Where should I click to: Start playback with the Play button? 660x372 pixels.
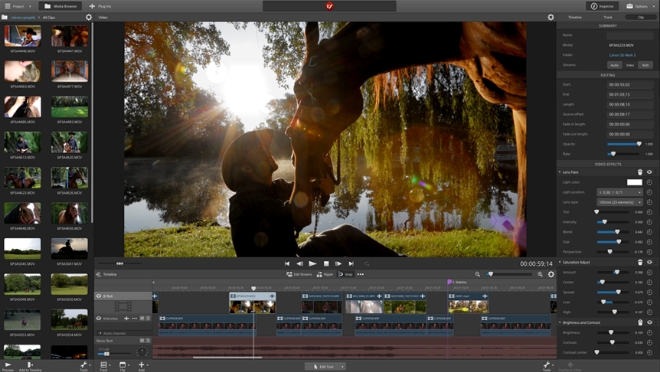312,263
